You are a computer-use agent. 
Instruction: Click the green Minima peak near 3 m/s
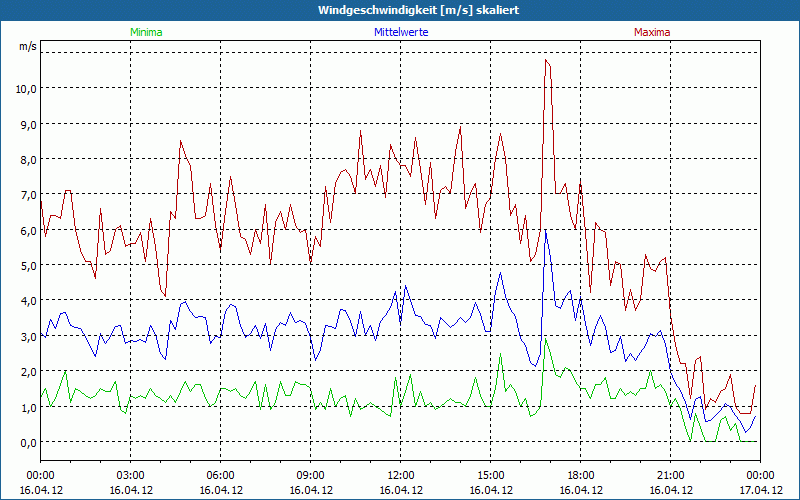[545, 339]
